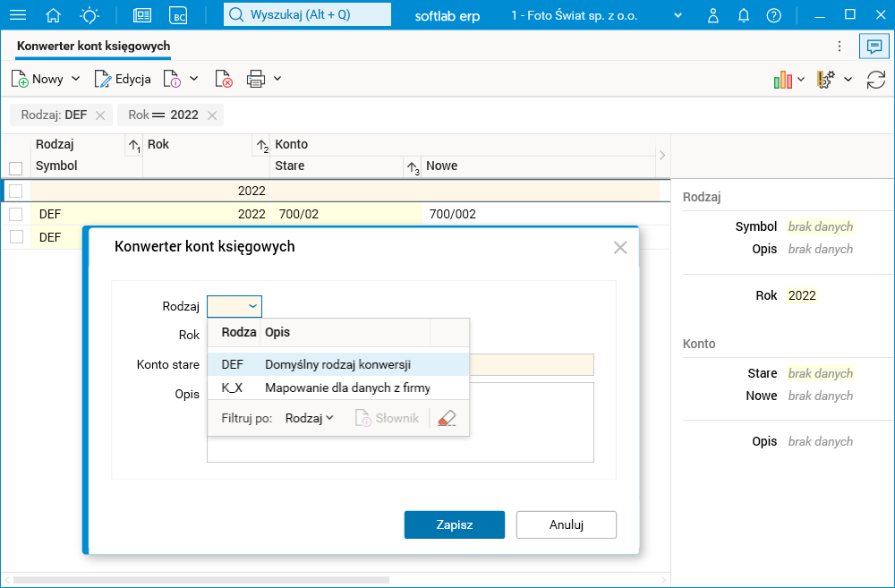Image resolution: width=895 pixels, height=588 pixels.
Task: Expand the print options dropdown arrow
Action: pyautogui.click(x=277, y=79)
